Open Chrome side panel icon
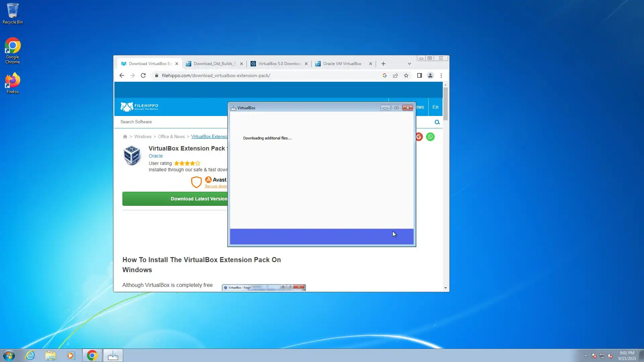The image size is (644, 362). click(x=419, y=75)
